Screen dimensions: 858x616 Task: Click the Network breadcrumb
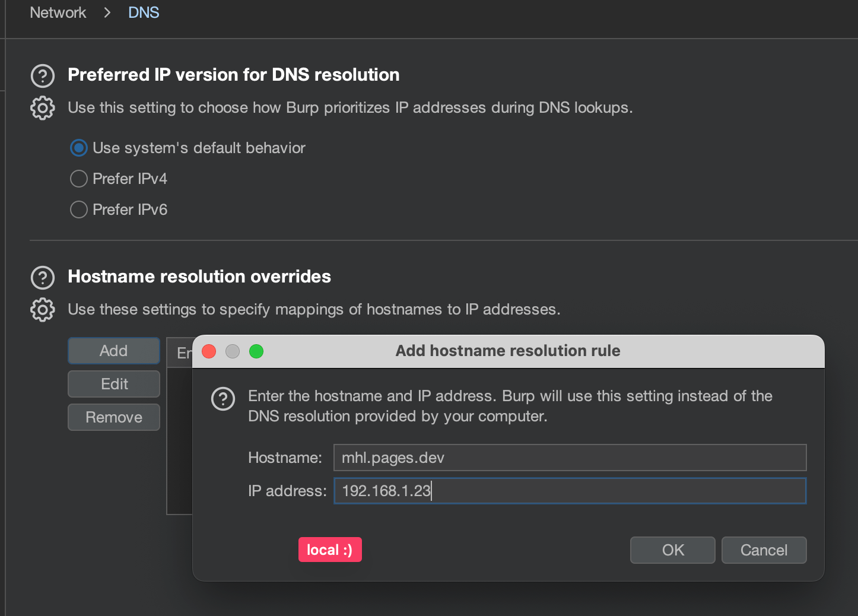coord(58,12)
